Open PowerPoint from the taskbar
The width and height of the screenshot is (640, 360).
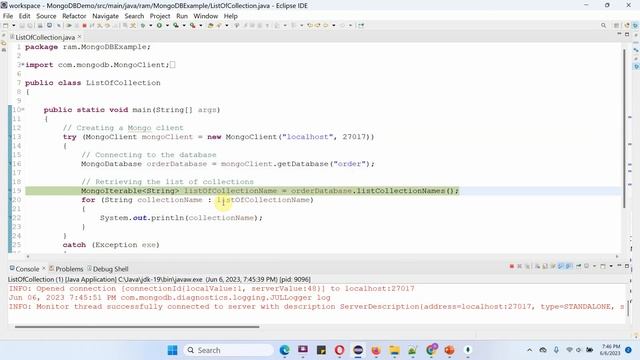(x=449, y=350)
